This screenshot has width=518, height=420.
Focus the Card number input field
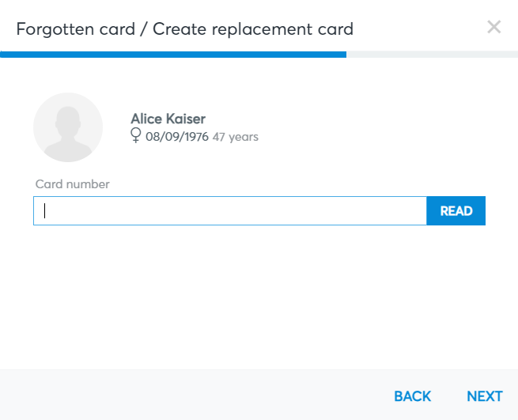(230, 211)
